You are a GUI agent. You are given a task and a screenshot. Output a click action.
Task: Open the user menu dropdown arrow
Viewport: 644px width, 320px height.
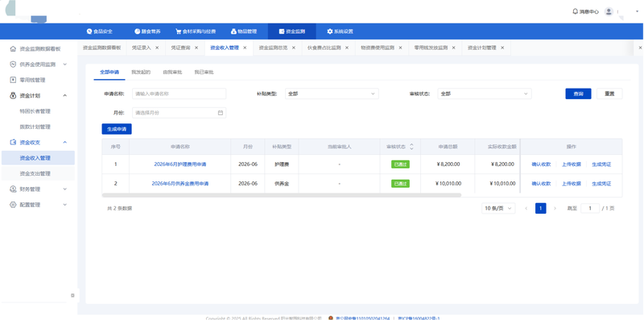coord(637,11)
